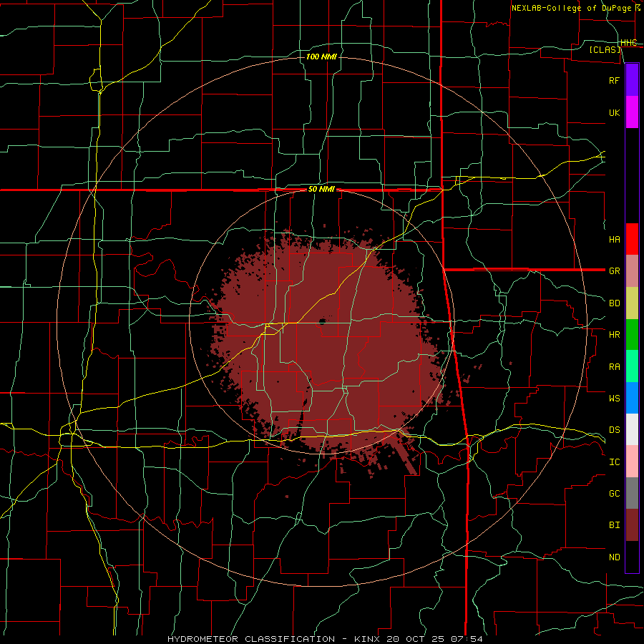Click the RA light-green legend swatch
Screen dimensions: 644x644
632,366
